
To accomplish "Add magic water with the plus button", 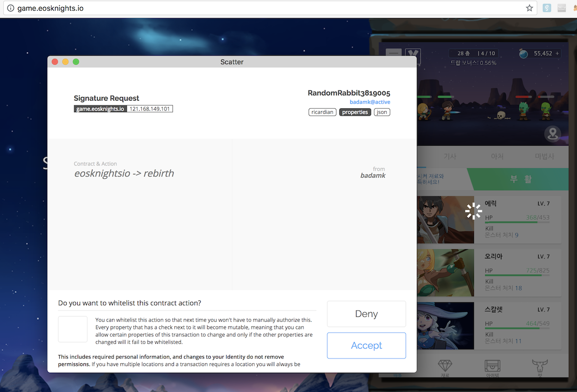I will pos(557,54).
